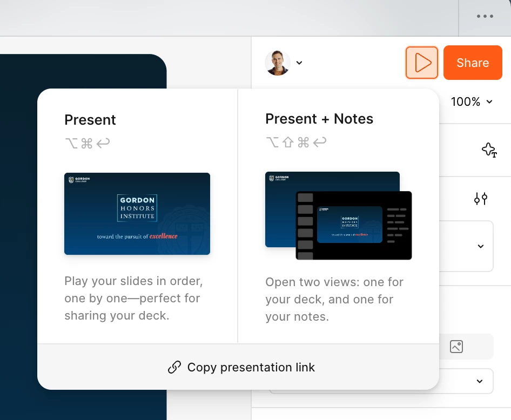Click the Present keyboard shortcut hint
Viewport: 511px width, 420px height.
coord(88,143)
